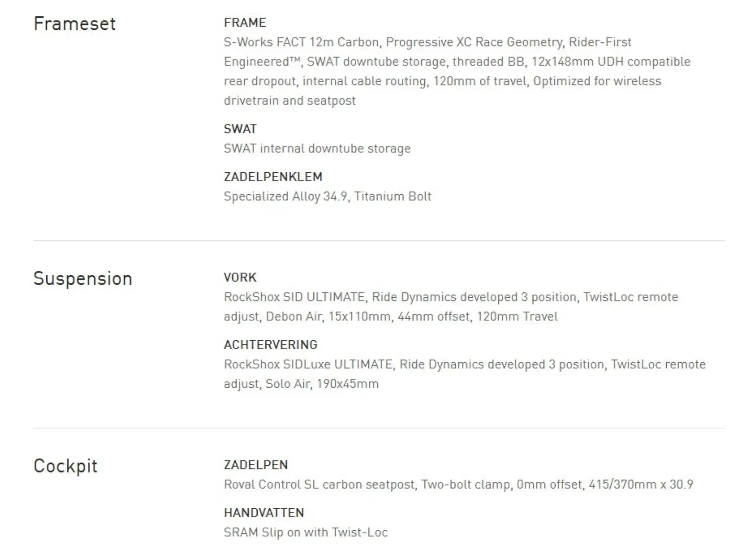Click the S-Works FACT 12m Carbon description
The image size is (747, 560).
tap(457, 71)
